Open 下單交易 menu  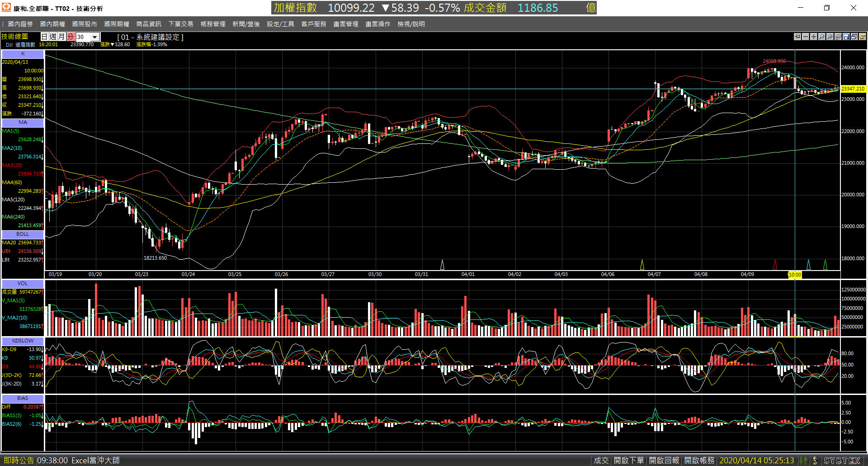tap(181, 24)
